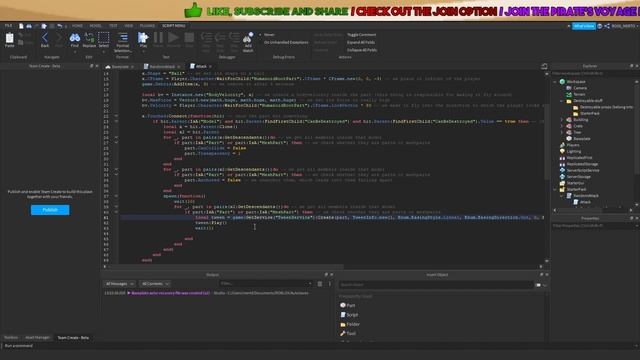Click the Part icon in Insert Object

[343, 305]
